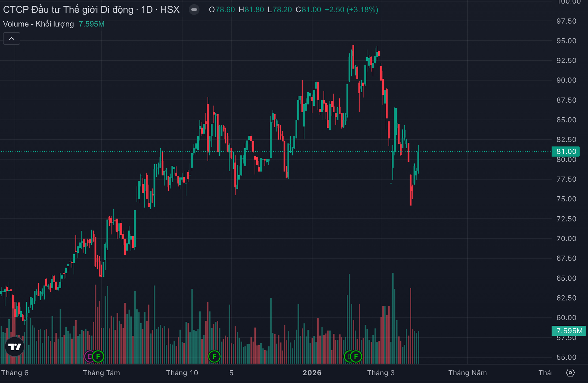Click the green F marker beside purple D
This screenshot has height=383, width=588.
click(x=98, y=356)
